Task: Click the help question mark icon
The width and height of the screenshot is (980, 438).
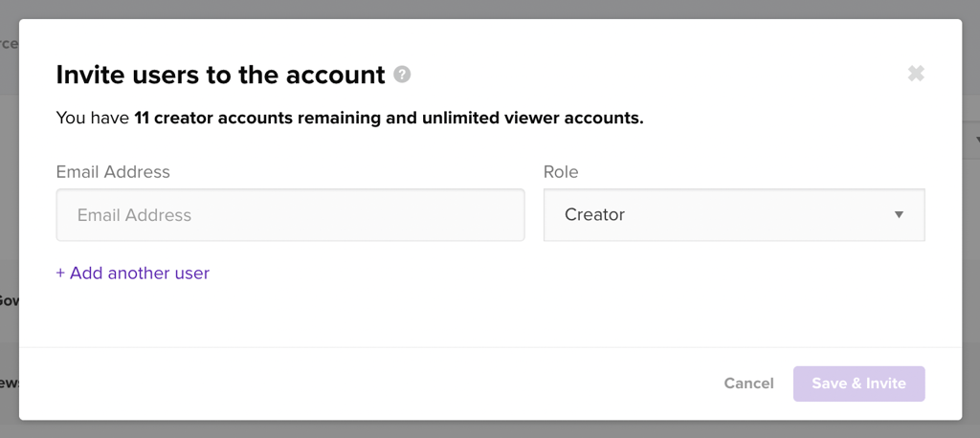Action: click(403, 75)
